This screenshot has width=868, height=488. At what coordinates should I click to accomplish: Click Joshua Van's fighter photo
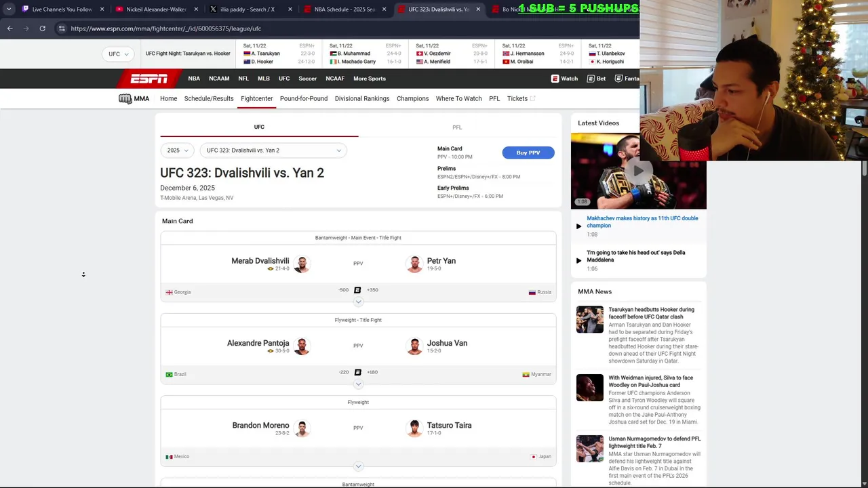point(414,346)
